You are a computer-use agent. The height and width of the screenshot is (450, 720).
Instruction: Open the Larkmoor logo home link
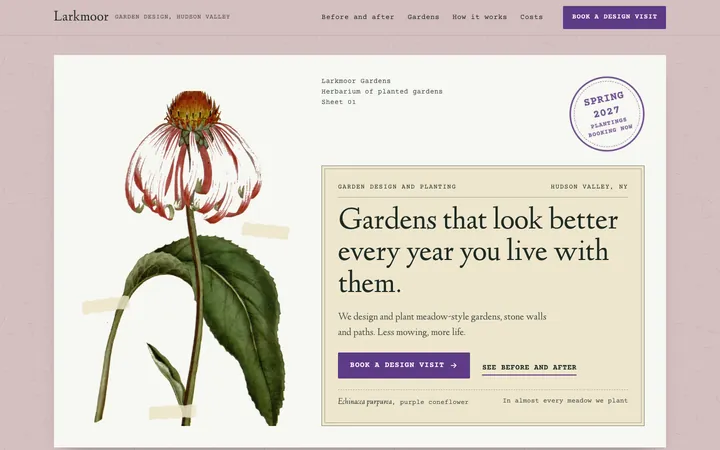81,17
